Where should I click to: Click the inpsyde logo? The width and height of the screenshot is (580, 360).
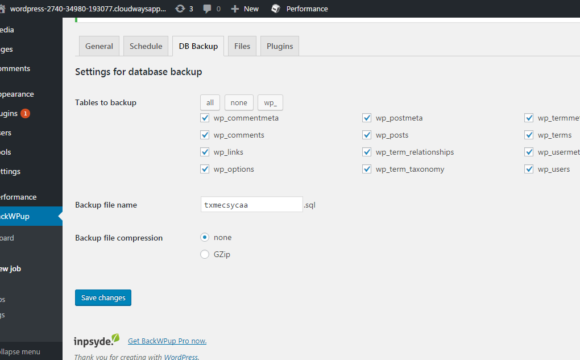pyautogui.click(x=97, y=340)
